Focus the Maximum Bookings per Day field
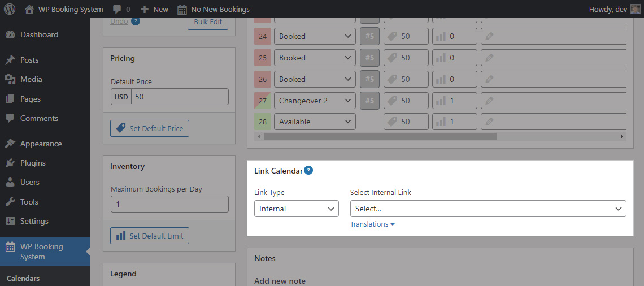 169,204
